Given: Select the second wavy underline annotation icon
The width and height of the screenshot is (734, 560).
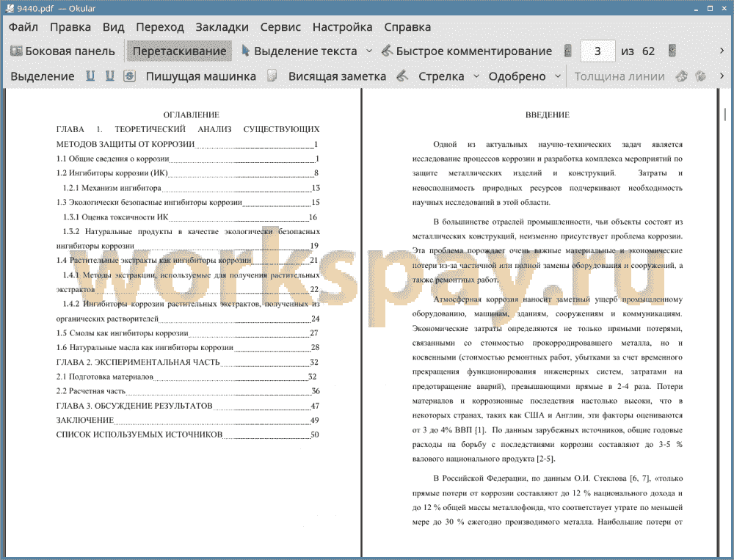Looking at the screenshot, I should coord(110,76).
